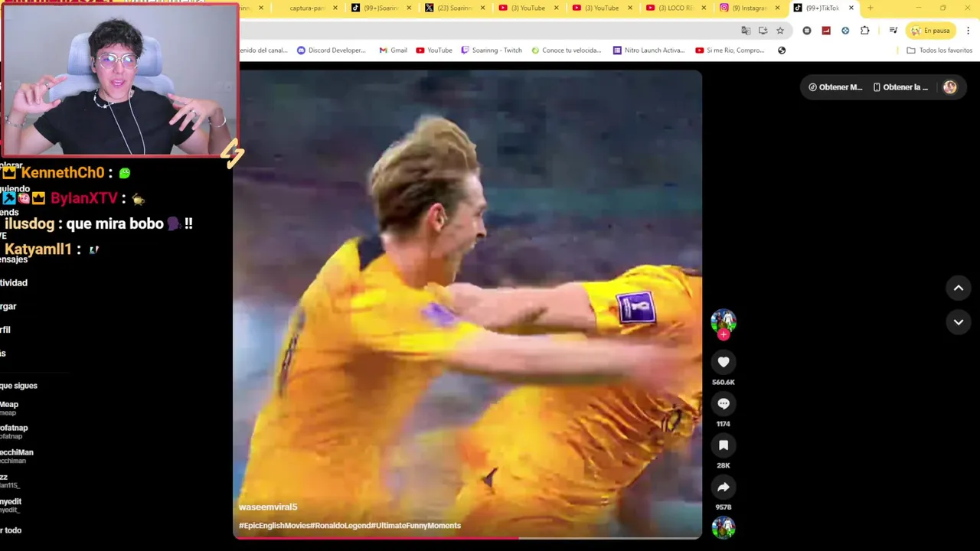Open the Nitro Launch Activa bookmark
Image resolution: width=980 pixels, height=551 pixels.
tap(648, 51)
